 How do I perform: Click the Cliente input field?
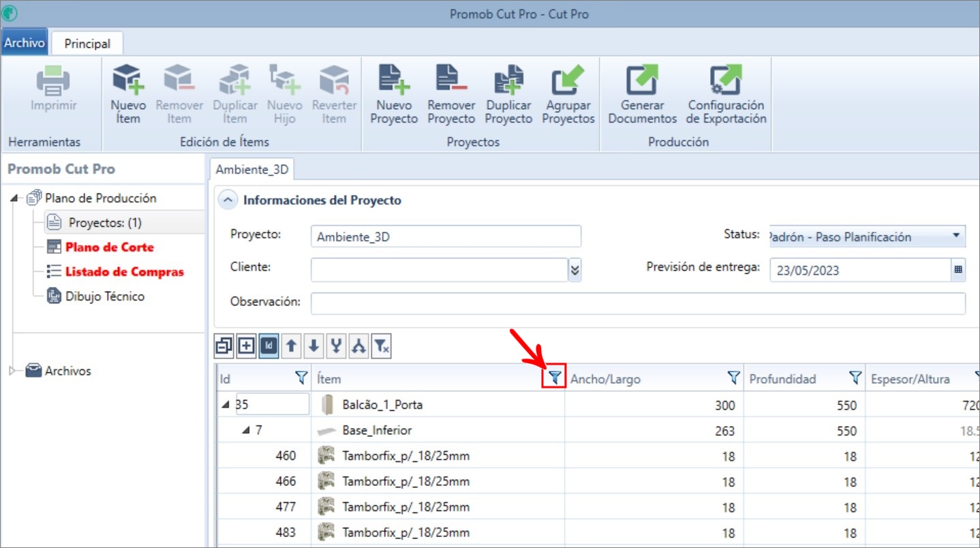click(440, 270)
